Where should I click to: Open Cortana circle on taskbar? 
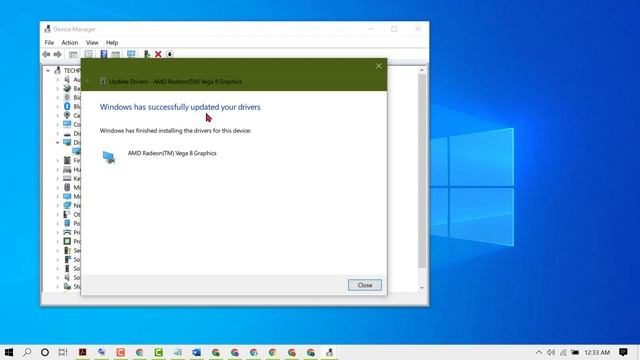[x=45, y=352]
